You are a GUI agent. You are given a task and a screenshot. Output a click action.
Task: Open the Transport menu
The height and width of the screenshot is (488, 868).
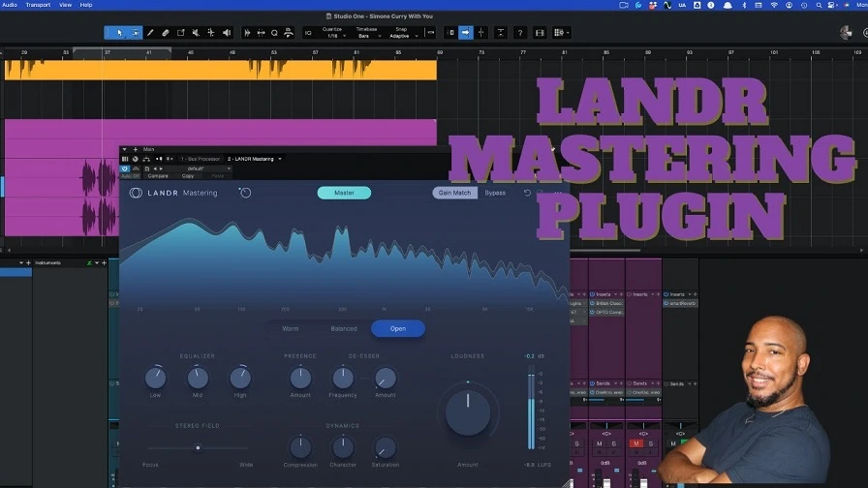tap(38, 5)
